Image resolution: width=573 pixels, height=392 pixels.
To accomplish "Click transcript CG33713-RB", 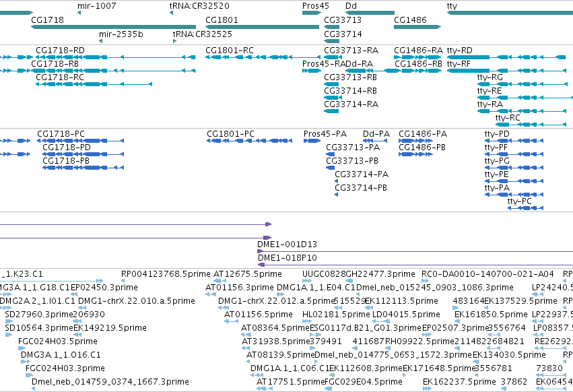I will pos(331,84).
